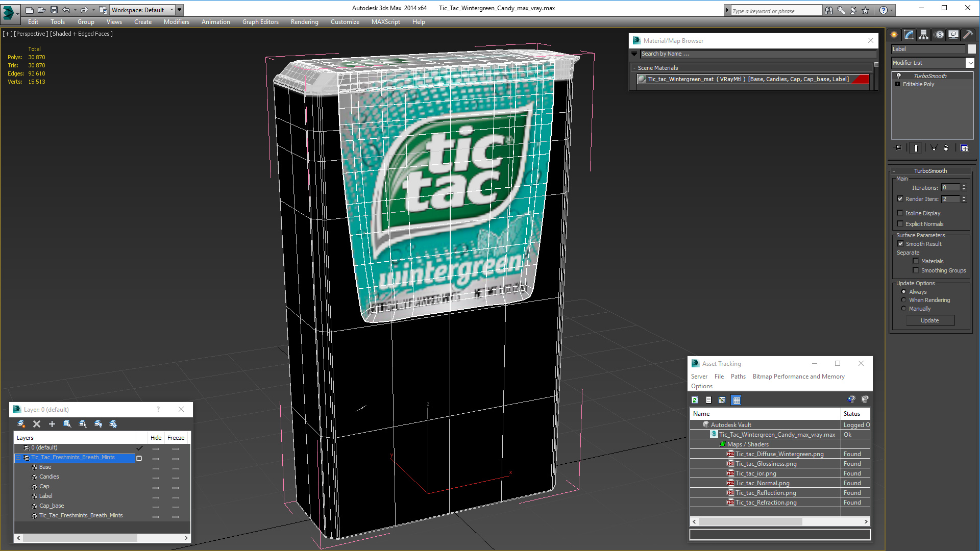Toggle Show End Result icon
Screen dimensions: 980x551
[x=916, y=148]
